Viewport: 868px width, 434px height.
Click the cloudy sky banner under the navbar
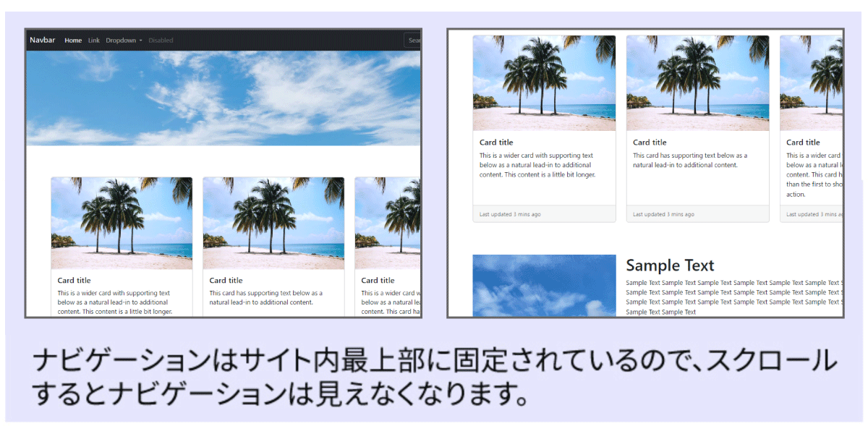[224, 98]
